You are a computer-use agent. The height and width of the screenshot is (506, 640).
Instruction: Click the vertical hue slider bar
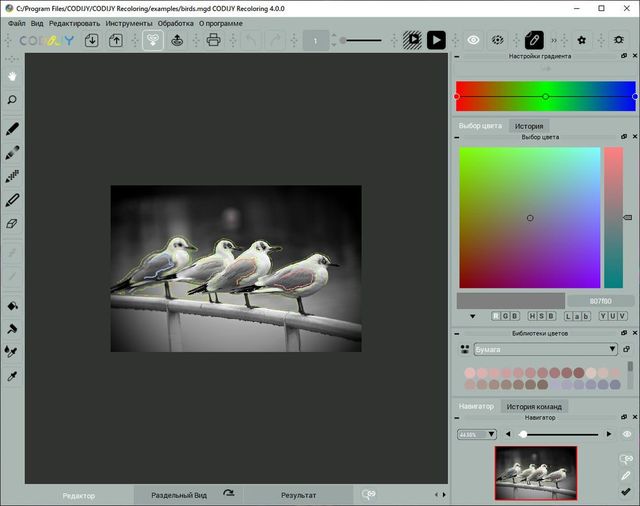click(613, 216)
